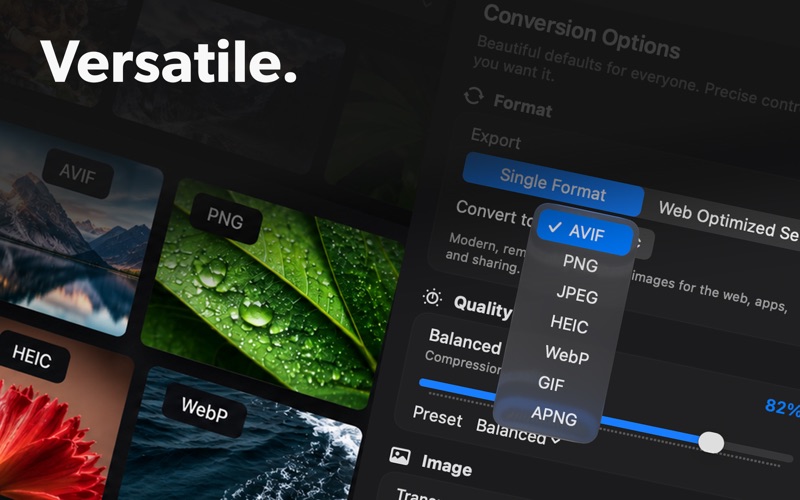Click the Format section heading
The width and height of the screenshot is (800, 500).
[x=522, y=106]
